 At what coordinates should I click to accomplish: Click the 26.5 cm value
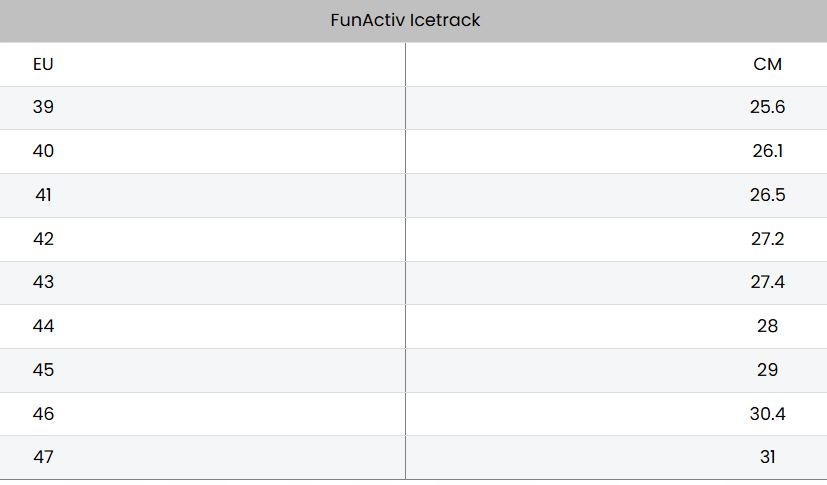click(767, 195)
